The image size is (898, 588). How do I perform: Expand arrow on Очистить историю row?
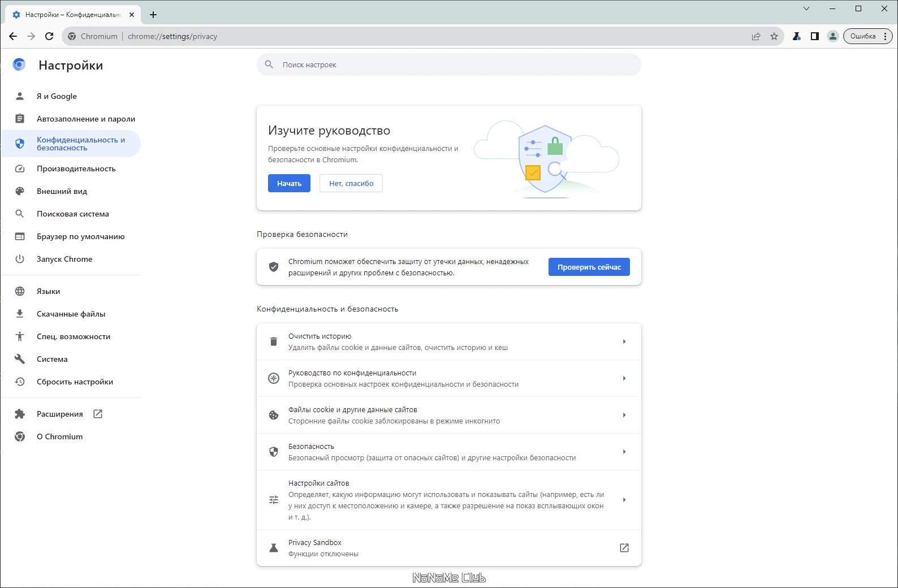[x=624, y=341]
